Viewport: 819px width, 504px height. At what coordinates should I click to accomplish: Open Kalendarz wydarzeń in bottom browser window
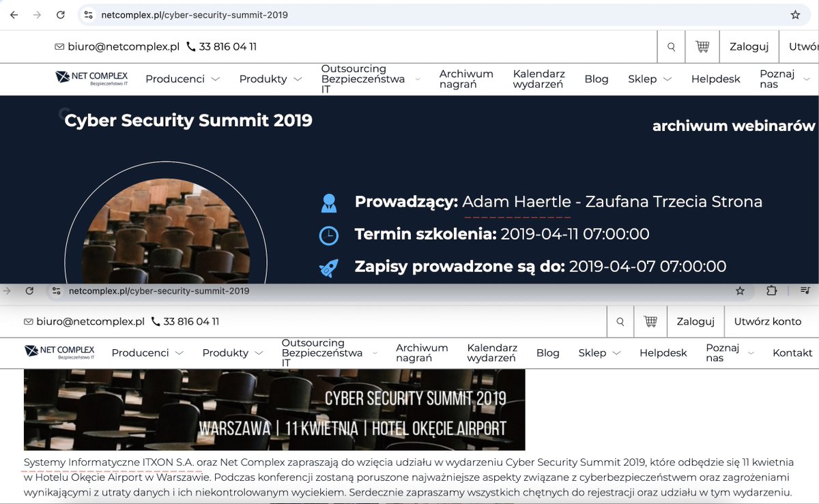[x=491, y=353]
